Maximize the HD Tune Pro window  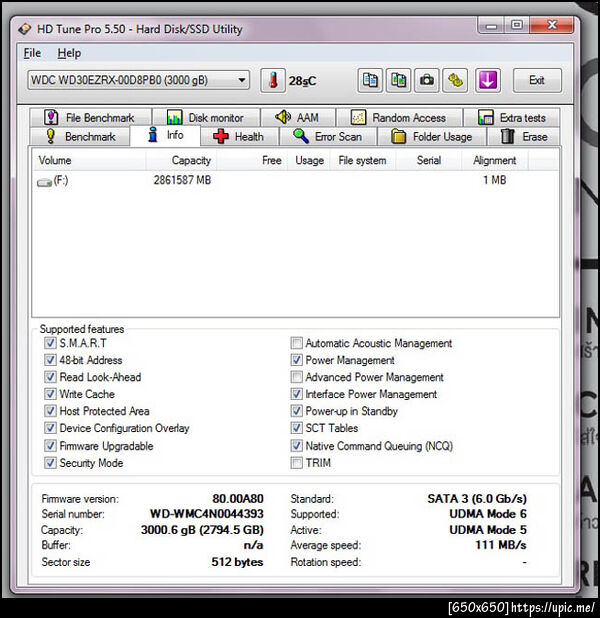click(x=517, y=26)
